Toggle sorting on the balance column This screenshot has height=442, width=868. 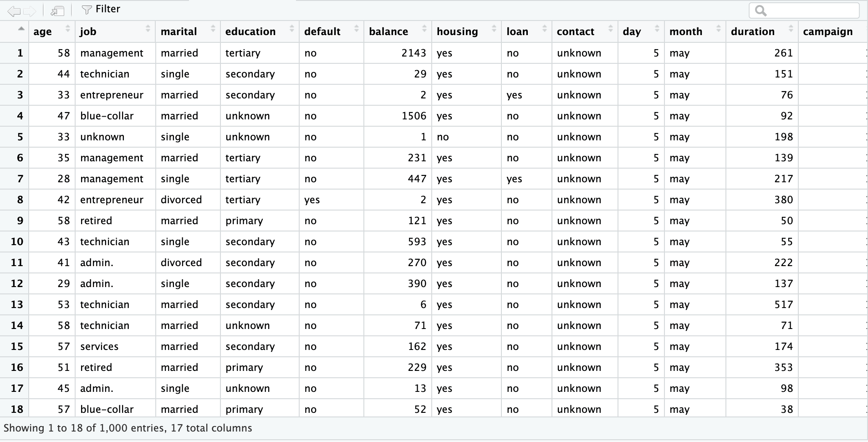click(x=424, y=28)
